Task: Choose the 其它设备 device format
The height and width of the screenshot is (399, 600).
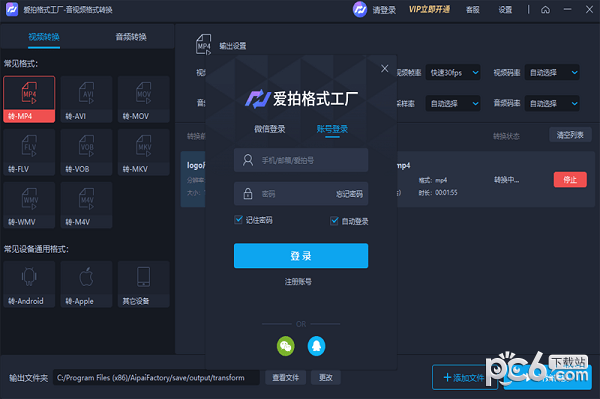Action: (x=143, y=284)
